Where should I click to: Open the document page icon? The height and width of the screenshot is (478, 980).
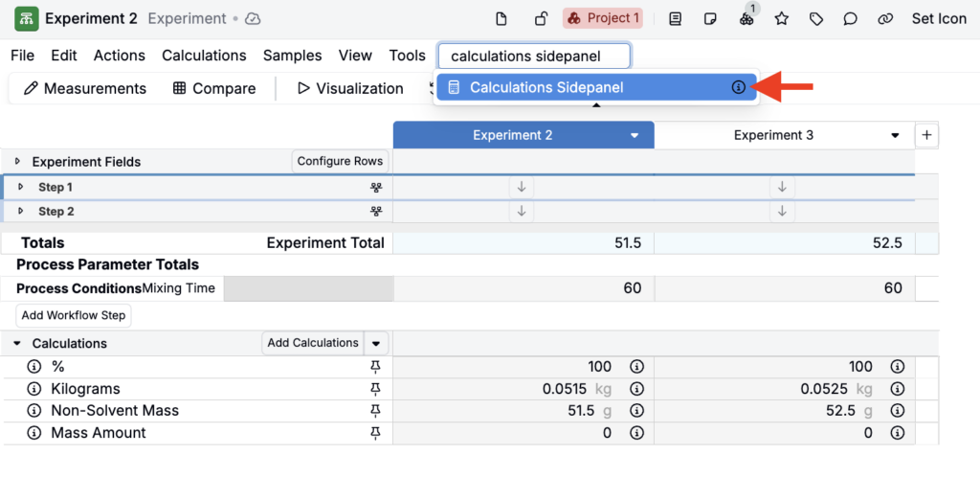click(501, 19)
